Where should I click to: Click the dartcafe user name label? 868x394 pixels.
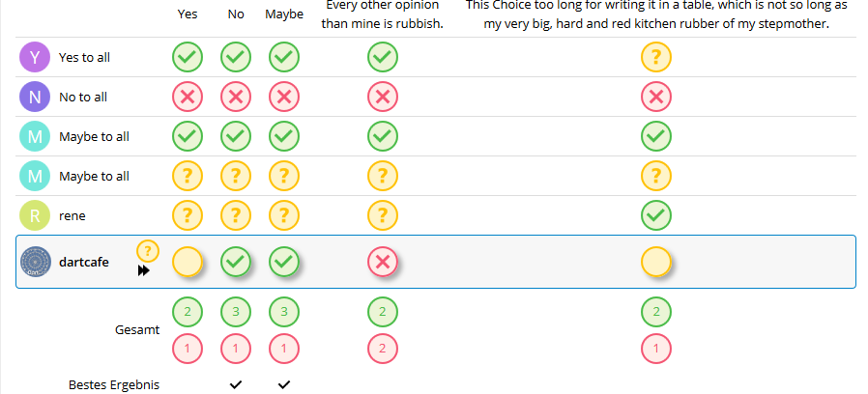(x=83, y=263)
